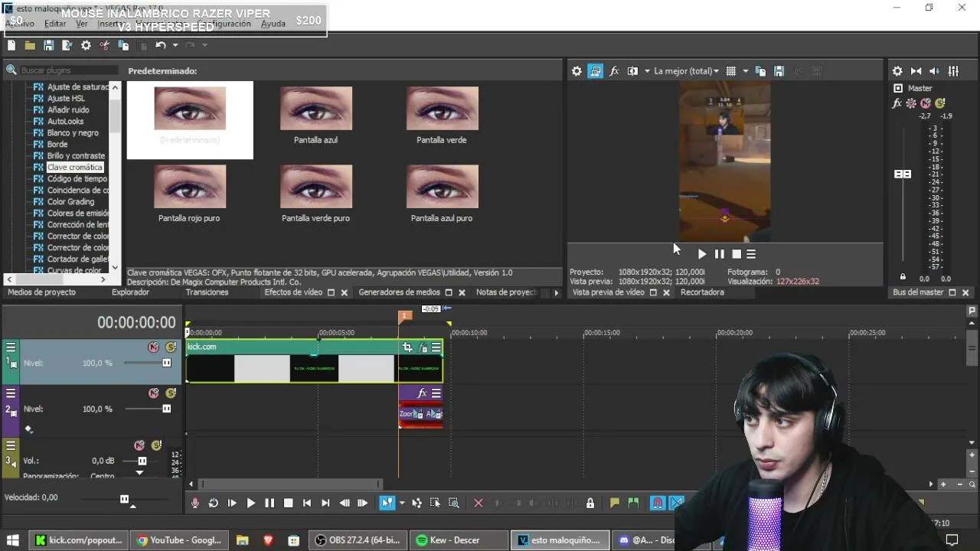Switch to Explorador tab
The width and height of the screenshot is (980, 551).
(130, 292)
